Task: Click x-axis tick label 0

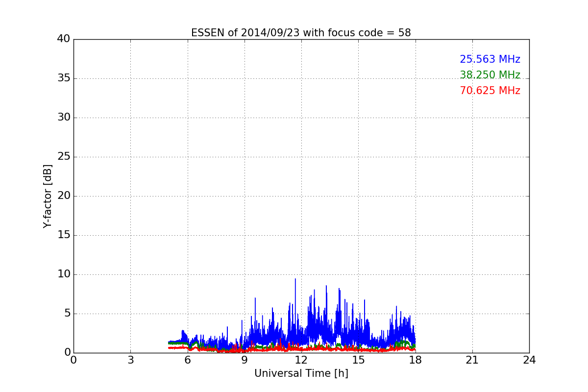Action: pyautogui.click(x=73, y=360)
